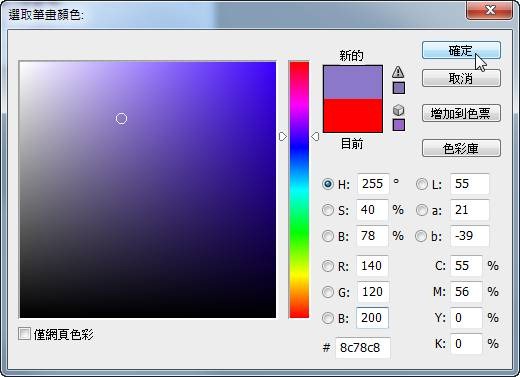The width and height of the screenshot is (520, 377).
Task: Click the purple new color preview (新的)
Action: [353, 82]
